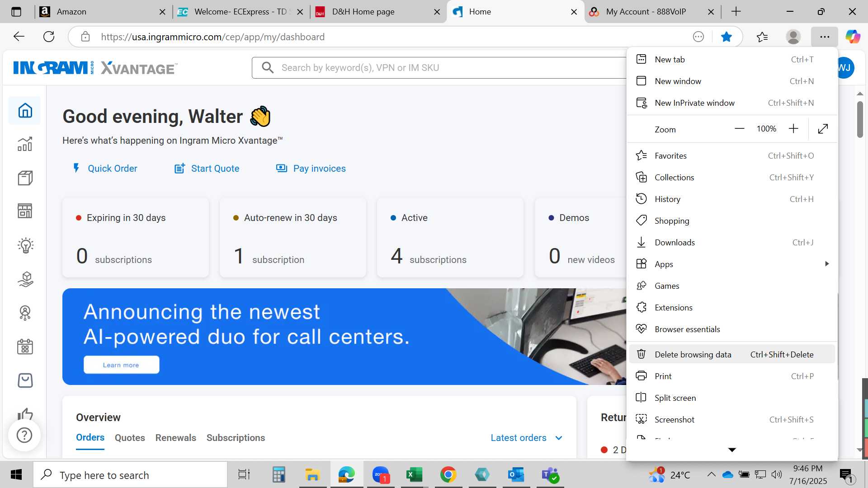Open Downloads from the menu
The height and width of the screenshot is (488, 868).
click(x=732, y=243)
